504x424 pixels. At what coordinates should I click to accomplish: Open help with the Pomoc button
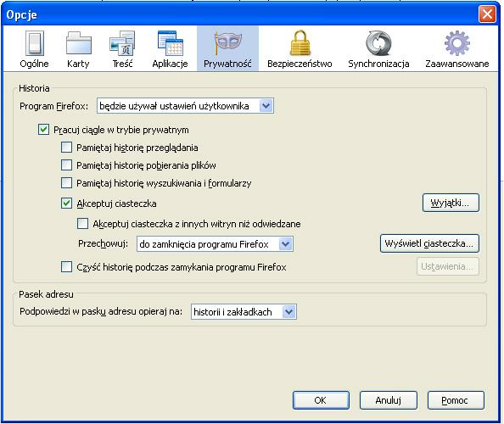[456, 400]
